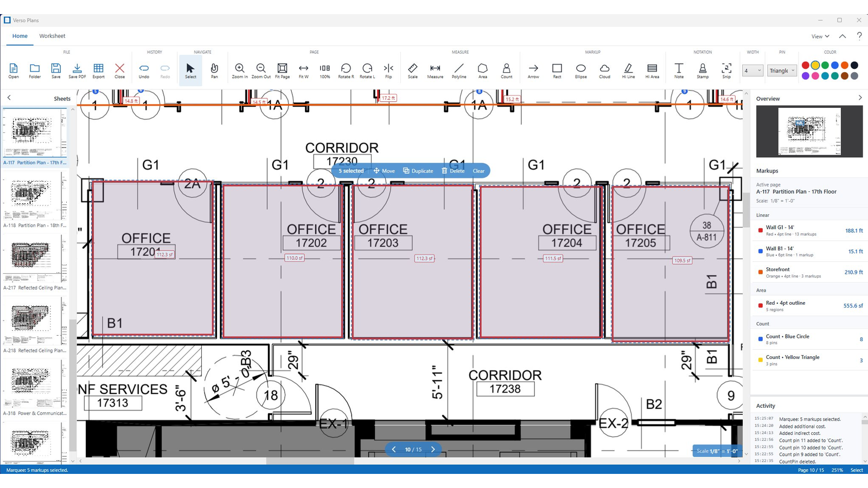Pick the Polyline measure tool
The image size is (868, 488).
point(459,70)
